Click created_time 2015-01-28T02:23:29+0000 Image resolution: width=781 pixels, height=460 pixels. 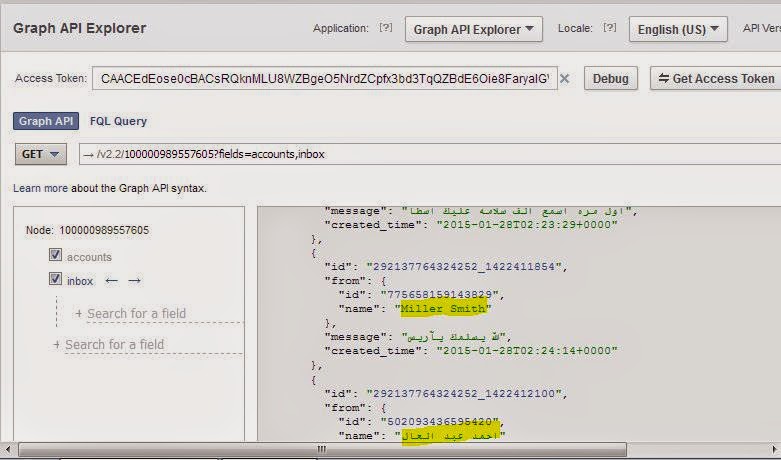(527, 225)
